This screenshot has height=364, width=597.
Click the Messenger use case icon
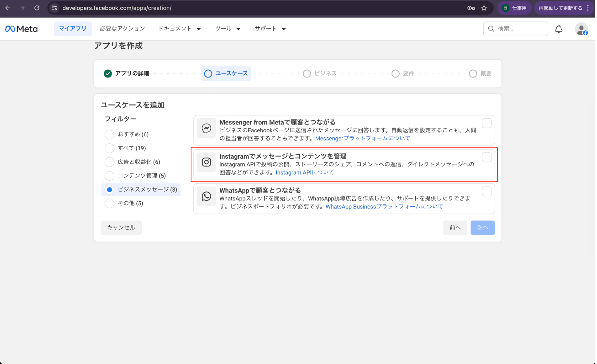[x=207, y=128]
